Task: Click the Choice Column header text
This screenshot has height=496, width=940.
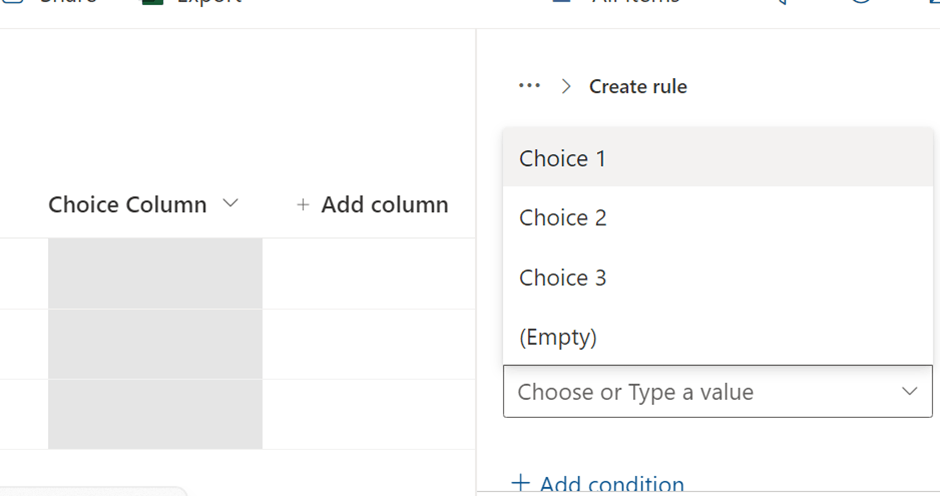Action: (128, 205)
